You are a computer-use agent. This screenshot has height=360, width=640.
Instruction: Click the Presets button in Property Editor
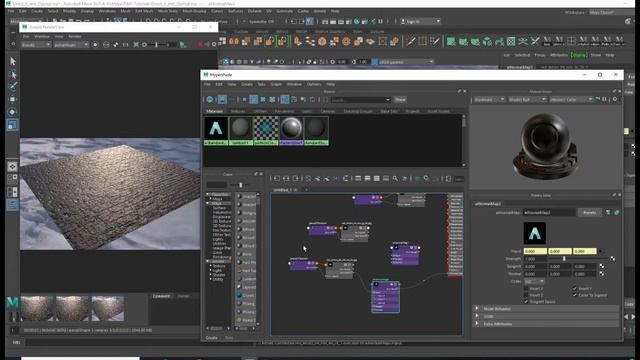pyautogui.click(x=589, y=213)
